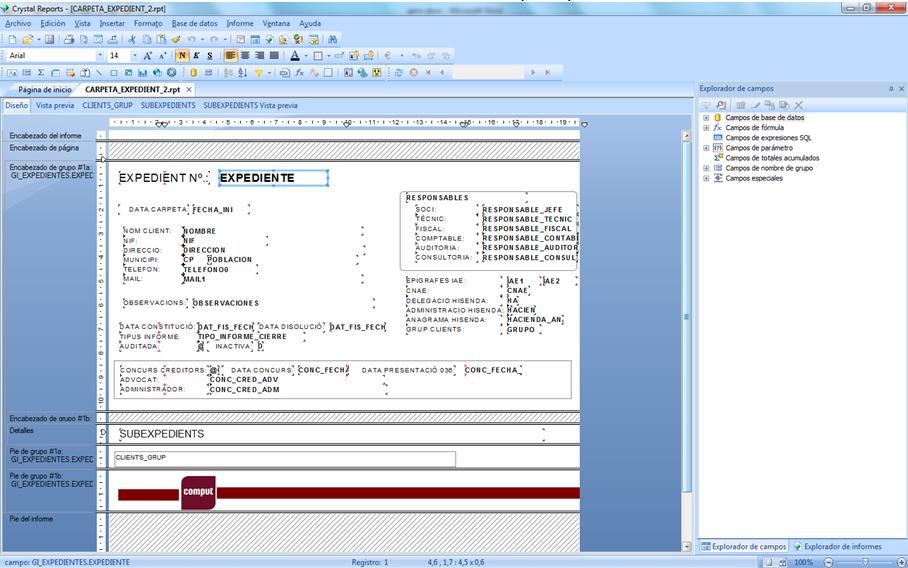
Task: Expand Campos de base de datos node
Action: 706,118
